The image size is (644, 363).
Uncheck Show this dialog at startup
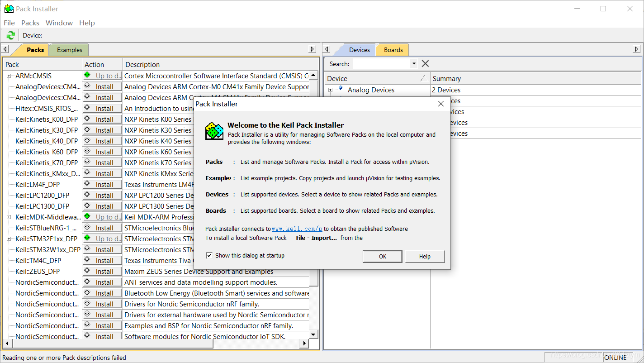click(209, 255)
